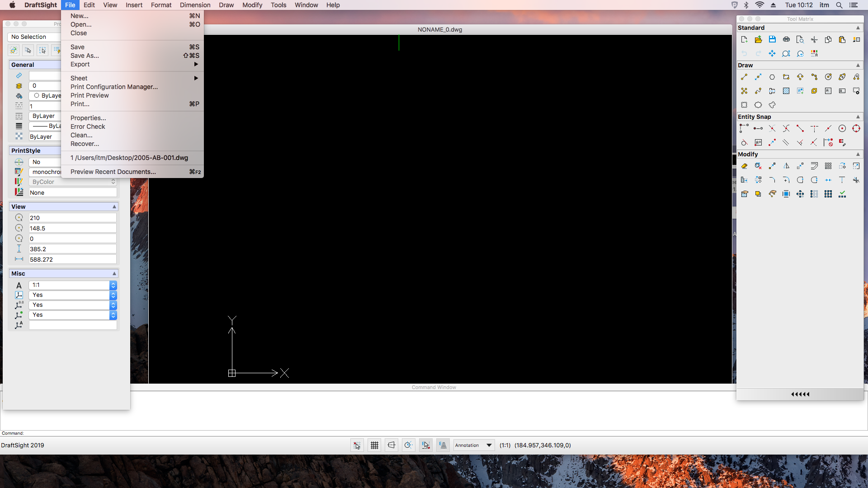The height and width of the screenshot is (488, 868).
Task: Toggle ETrack in status bar
Action: [x=443, y=446]
